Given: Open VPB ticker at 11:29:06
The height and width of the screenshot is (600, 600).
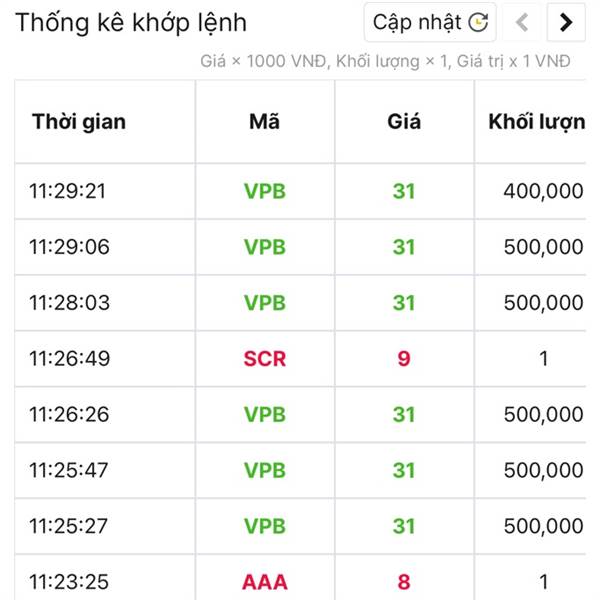Looking at the screenshot, I should 265,247.
